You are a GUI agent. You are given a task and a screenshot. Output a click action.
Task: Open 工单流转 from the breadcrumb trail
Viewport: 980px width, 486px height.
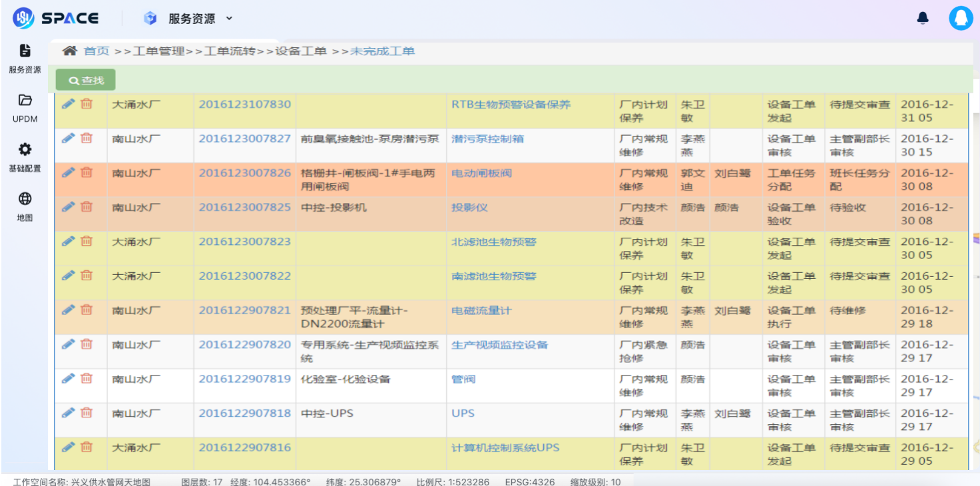tap(230, 50)
